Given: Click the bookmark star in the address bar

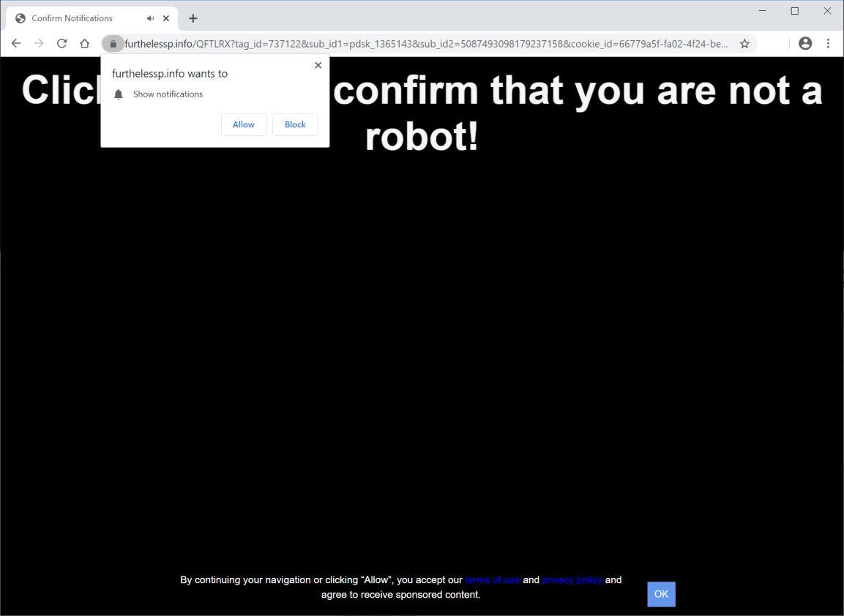Looking at the screenshot, I should point(744,43).
